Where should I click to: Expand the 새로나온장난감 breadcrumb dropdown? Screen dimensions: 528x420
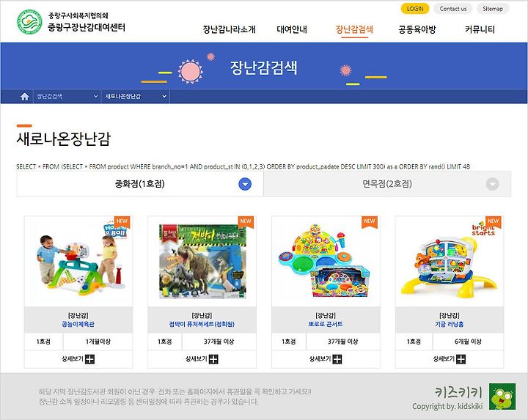[x=136, y=96]
